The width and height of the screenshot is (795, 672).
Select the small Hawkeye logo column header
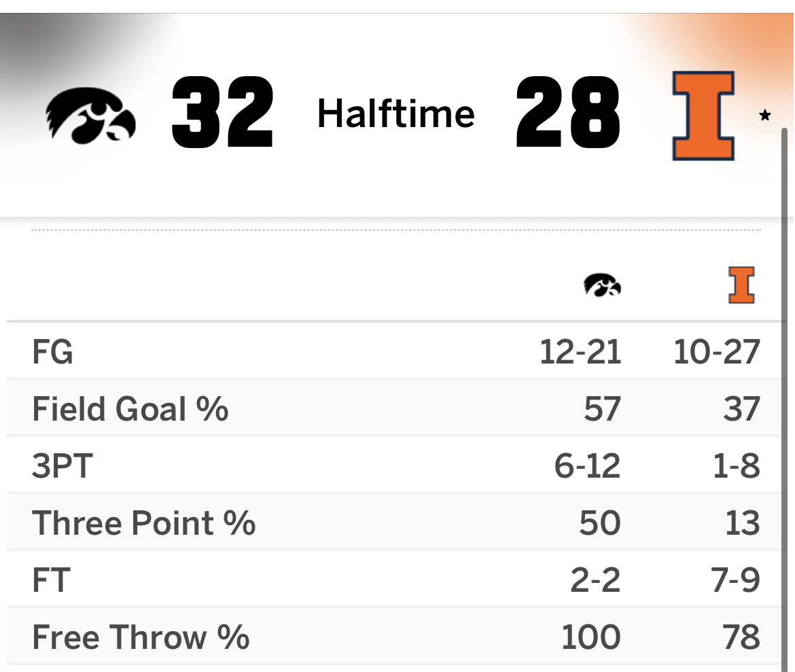tap(602, 285)
